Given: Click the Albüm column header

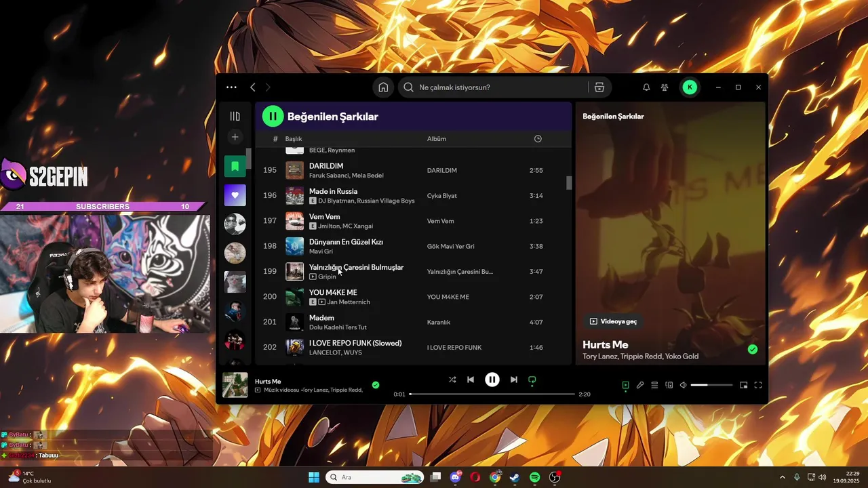Looking at the screenshot, I should click(437, 139).
